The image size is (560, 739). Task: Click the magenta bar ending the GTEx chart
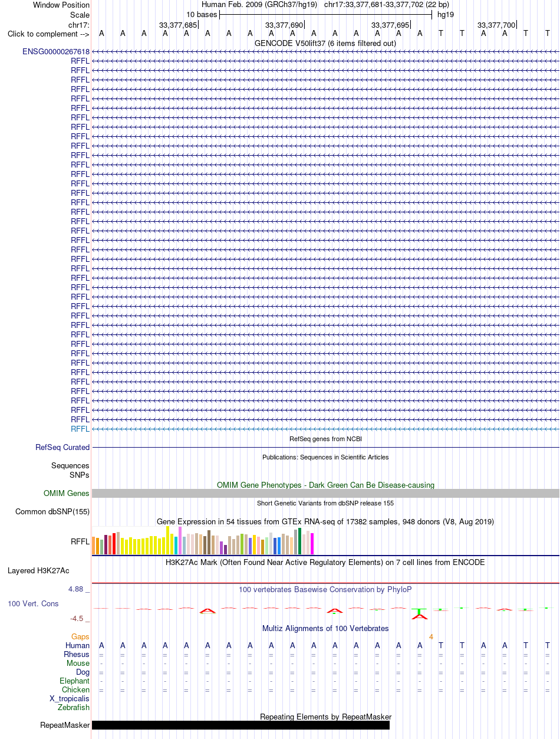pyautogui.click(x=312, y=543)
